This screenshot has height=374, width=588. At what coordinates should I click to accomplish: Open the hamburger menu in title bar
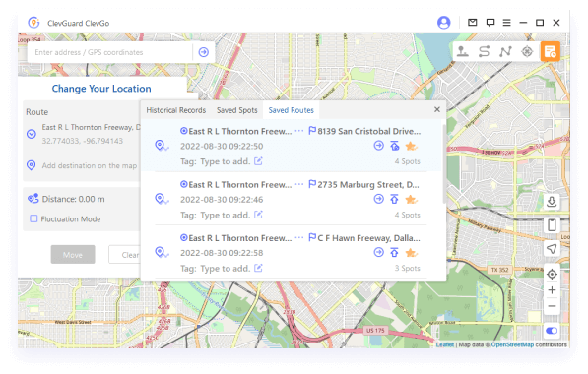coord(506,23)
